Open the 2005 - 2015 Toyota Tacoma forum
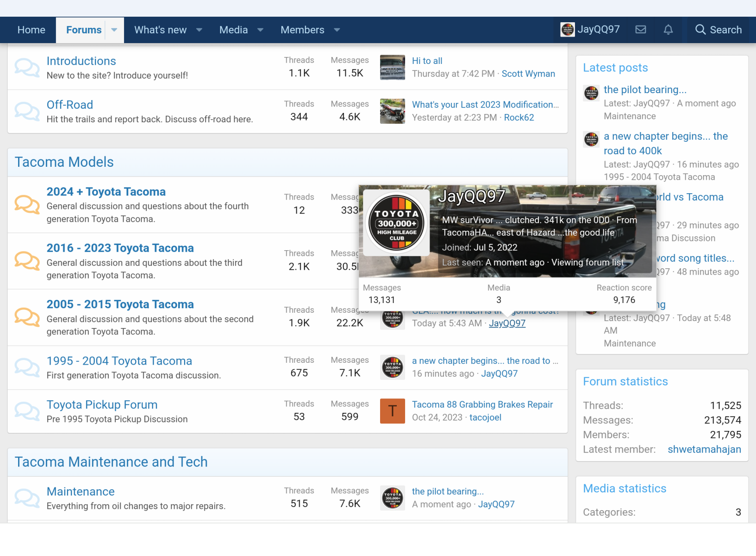Image resolution: width=756 pixels, height=556 pixels. click(120, 304)
